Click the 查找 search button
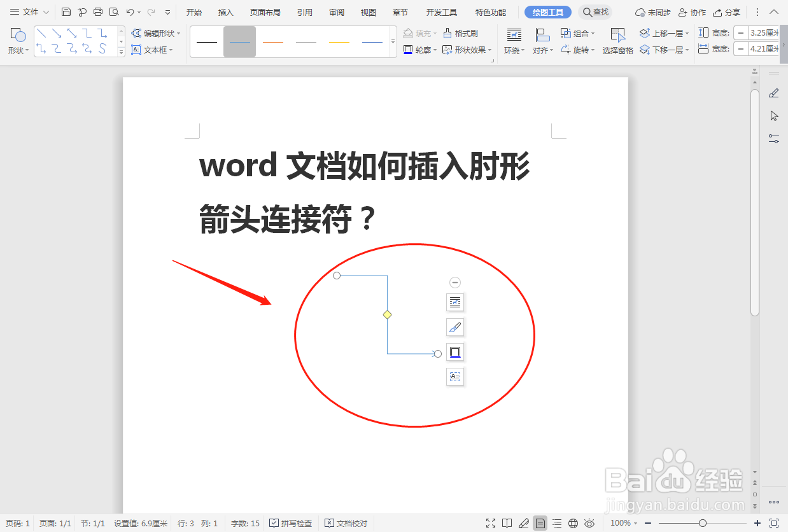Viewport: 788px width, 532px height. (x=595, y=12)
